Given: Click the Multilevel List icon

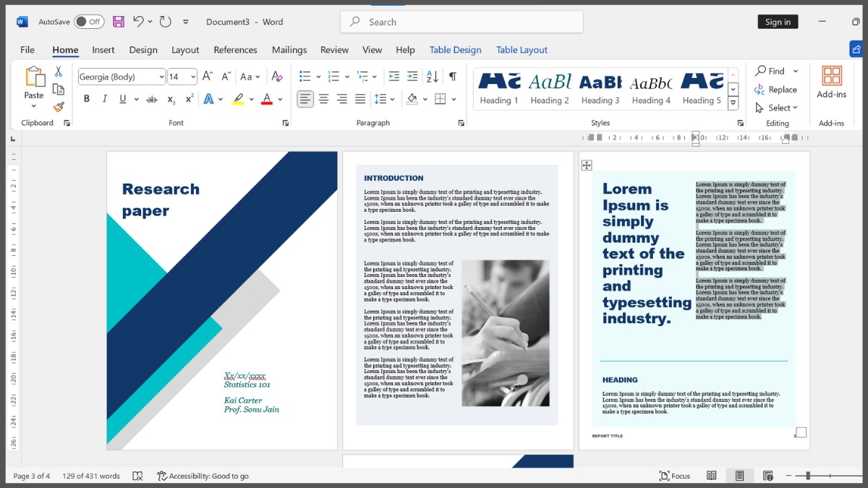Looking at the screenshot, I should coord(362,77).
